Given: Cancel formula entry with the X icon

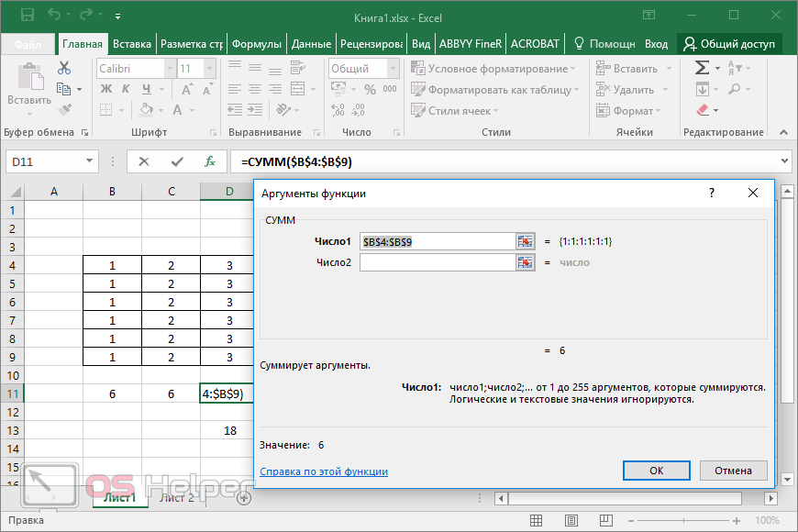Looking at the screenshot, I should [144, 161].
